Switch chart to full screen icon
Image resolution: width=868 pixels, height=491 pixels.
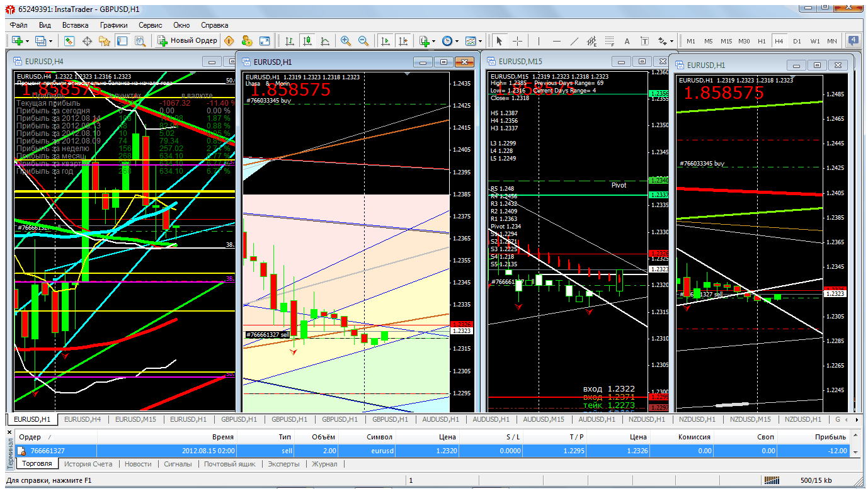[265, 41]
